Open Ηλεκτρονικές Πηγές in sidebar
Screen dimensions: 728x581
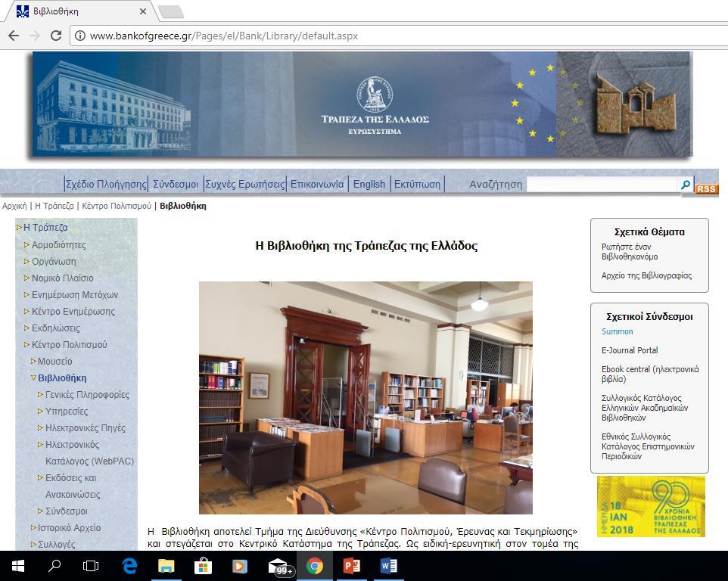point(86,428)
